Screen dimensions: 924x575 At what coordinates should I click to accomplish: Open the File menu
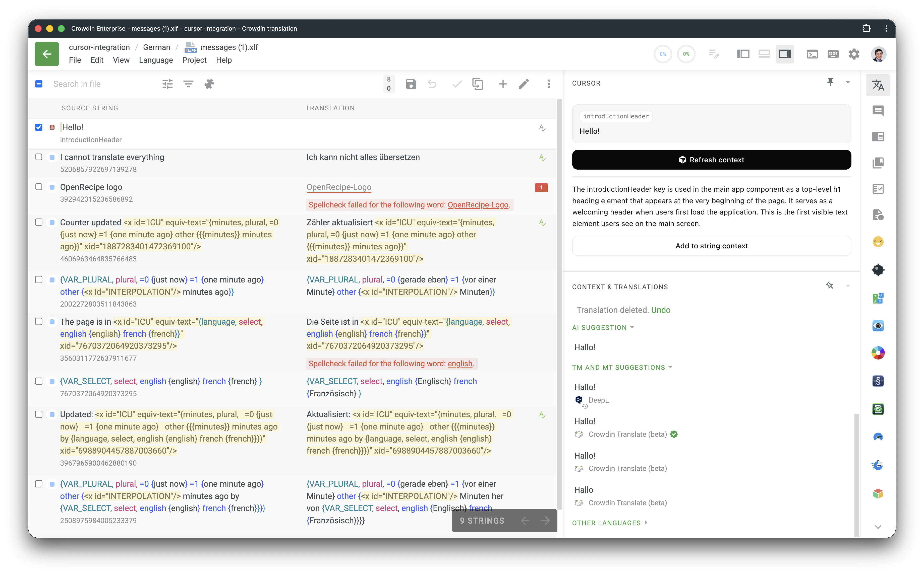tap(75, 60)
